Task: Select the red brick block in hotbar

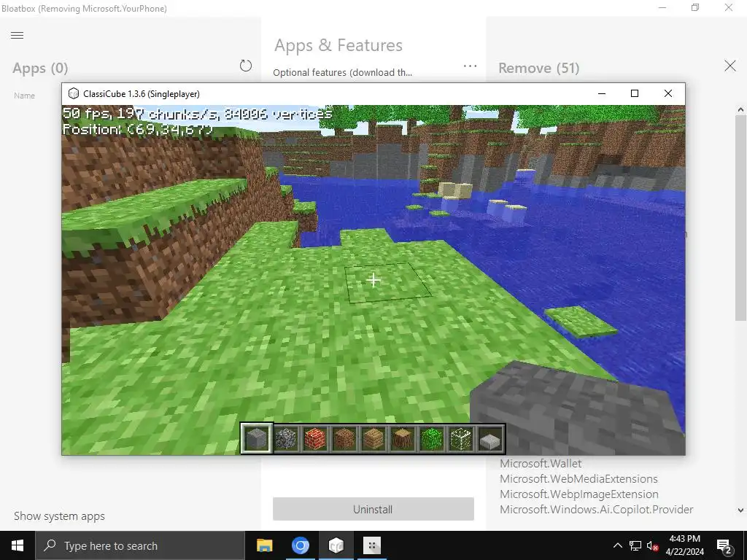Action: coord(315,438)
